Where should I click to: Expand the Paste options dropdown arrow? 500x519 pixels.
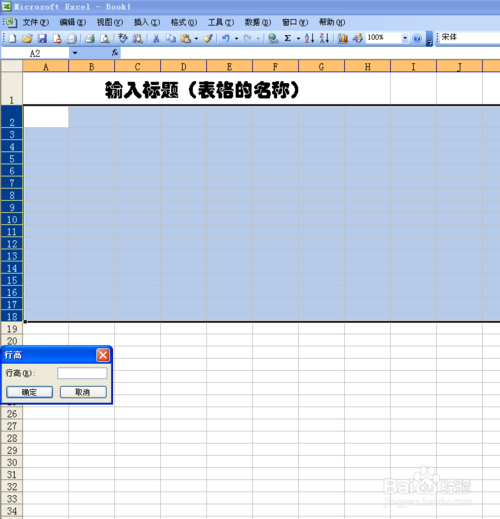pyautogui.click(x=196, y=39)
